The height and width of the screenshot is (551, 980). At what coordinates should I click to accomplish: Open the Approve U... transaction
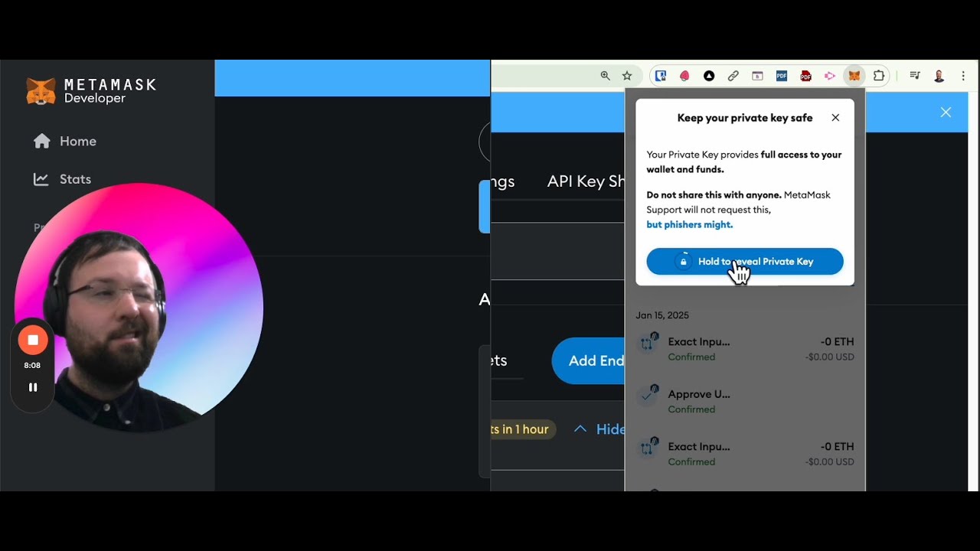745,401
